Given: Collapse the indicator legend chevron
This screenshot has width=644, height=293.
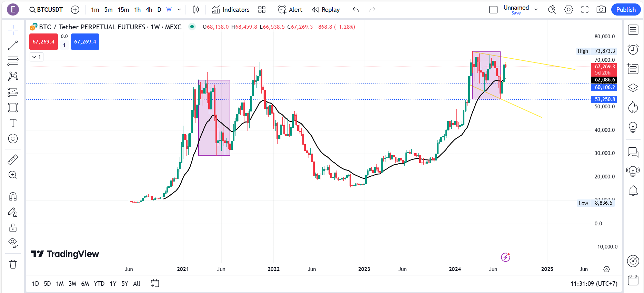Looking at the screenshot, I should tap(37, 57).
